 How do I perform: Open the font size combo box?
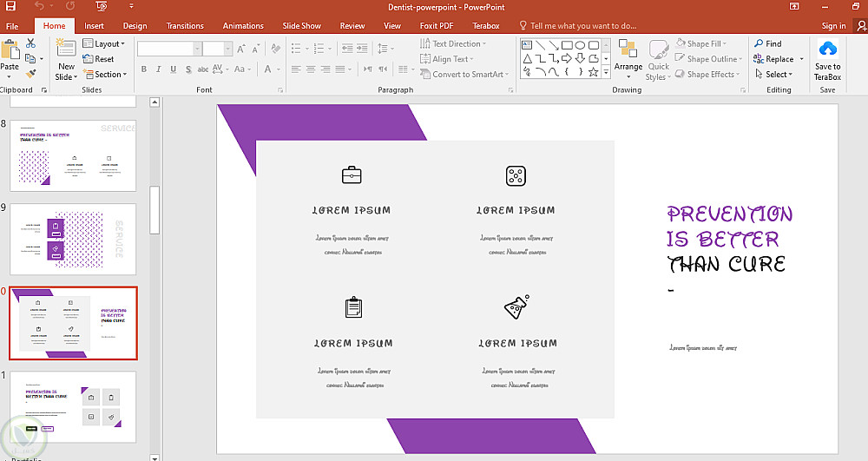tap(217, 49)
